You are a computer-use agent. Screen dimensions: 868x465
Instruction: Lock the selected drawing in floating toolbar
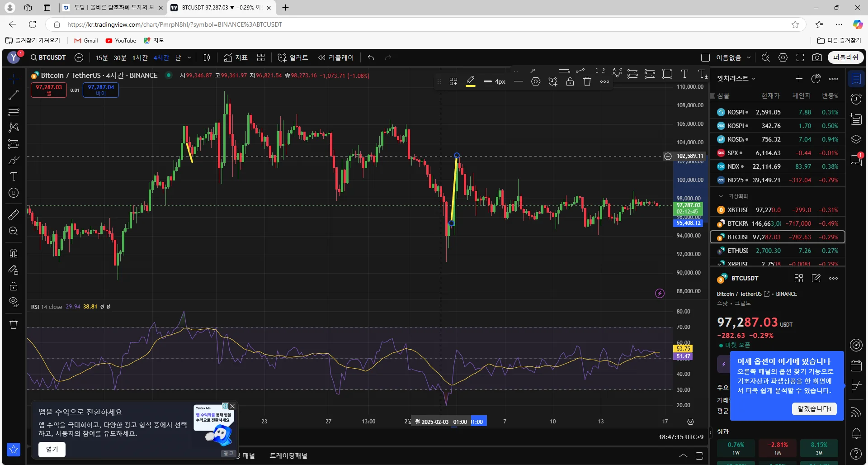570,82
